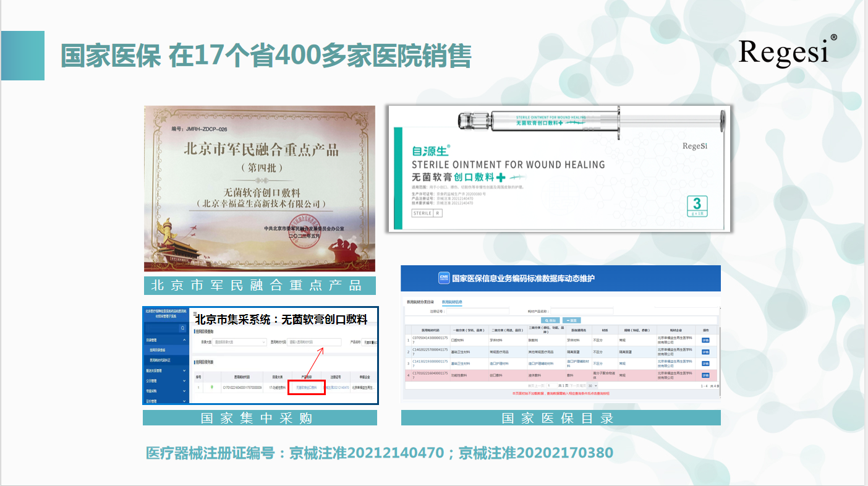868x486 pixels.
Task: Click the 国家医保信息业务编码标准数据库动态维护 header title
Action: (523, 279)
